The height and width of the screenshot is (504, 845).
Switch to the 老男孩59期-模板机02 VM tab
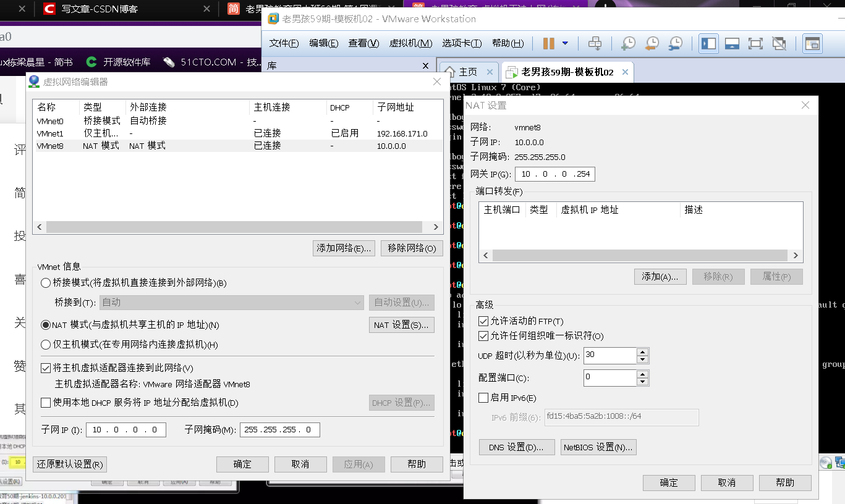click(567, 72)
